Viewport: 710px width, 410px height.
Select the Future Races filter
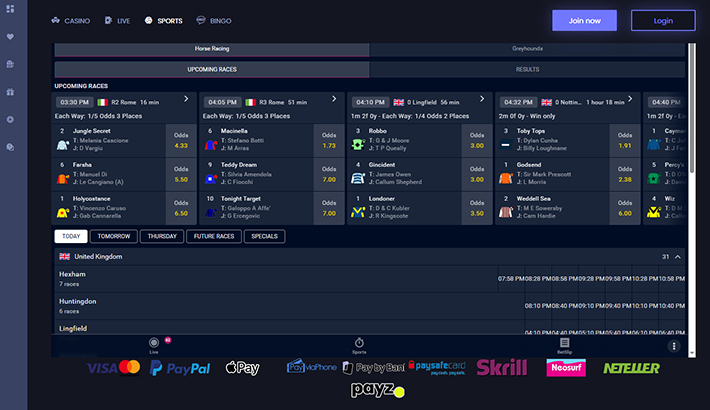click(x=214, y=236)
